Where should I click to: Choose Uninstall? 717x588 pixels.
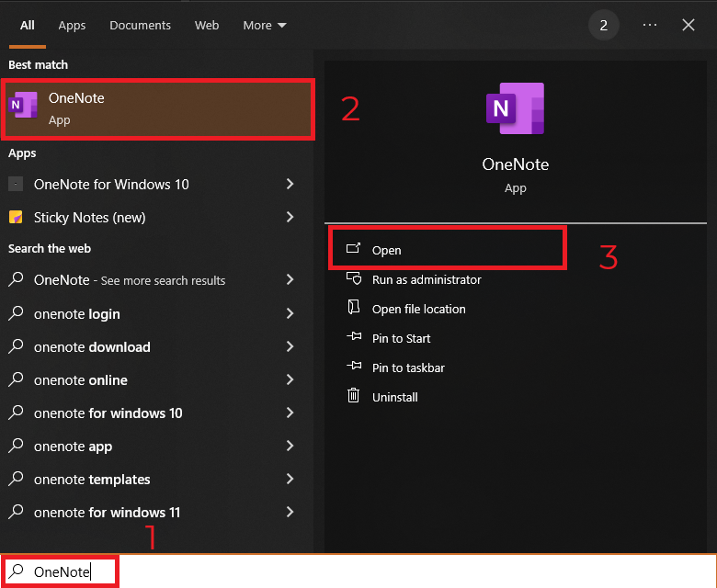tap(395, 398)
